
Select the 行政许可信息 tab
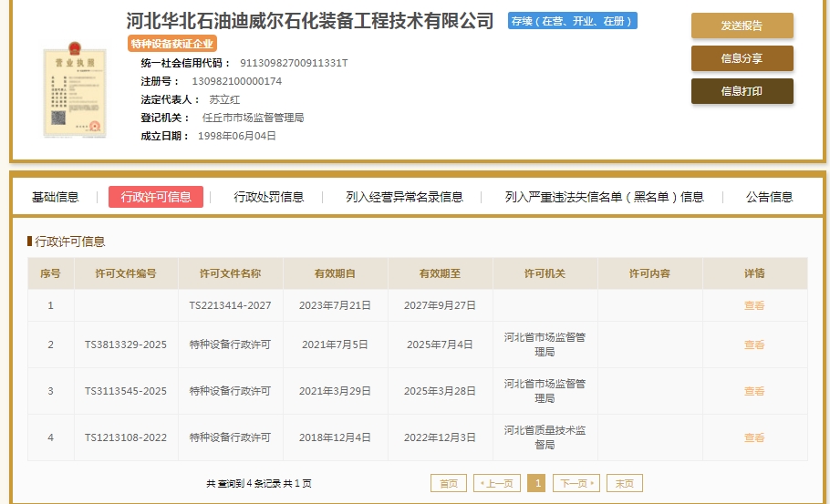click(156, 197)
